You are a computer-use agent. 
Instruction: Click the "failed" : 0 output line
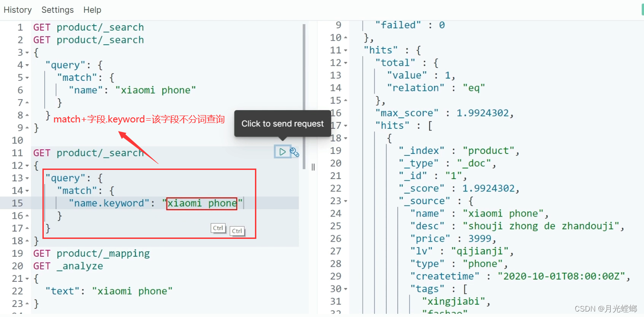410,25
